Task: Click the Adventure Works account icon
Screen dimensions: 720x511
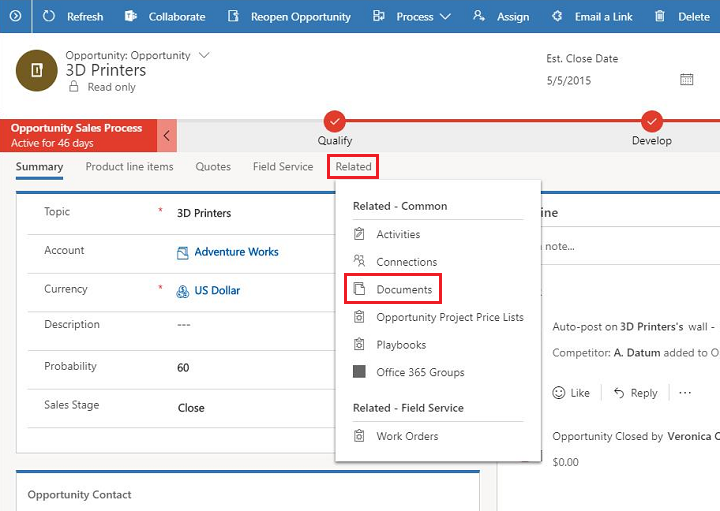Action: (183, 253)
